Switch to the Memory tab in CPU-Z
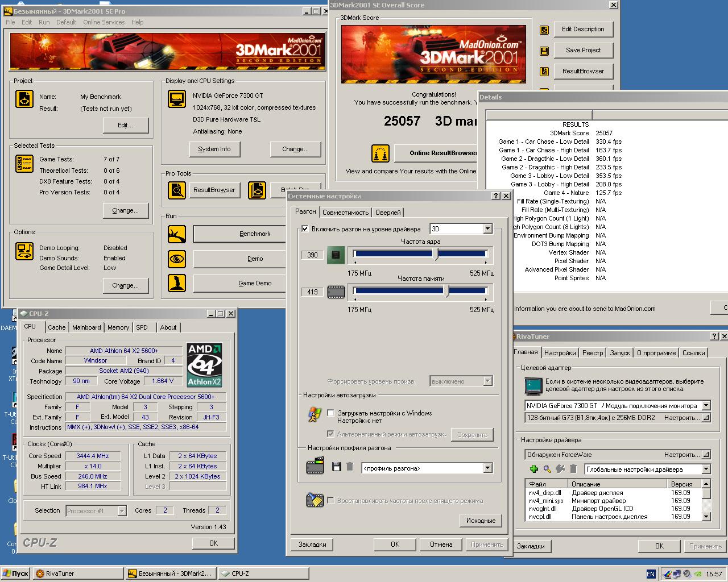This screenshot has height=582, width=728. [118, 327]
